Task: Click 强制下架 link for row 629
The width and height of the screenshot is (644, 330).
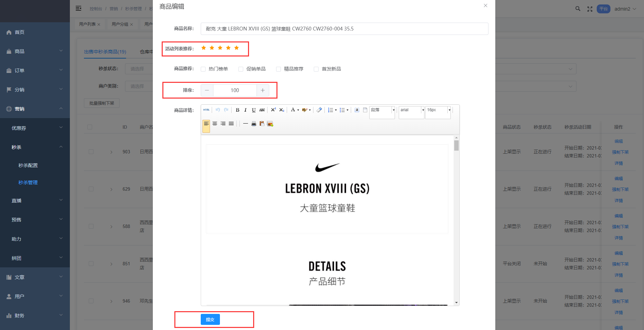Action: pos(620,189)
